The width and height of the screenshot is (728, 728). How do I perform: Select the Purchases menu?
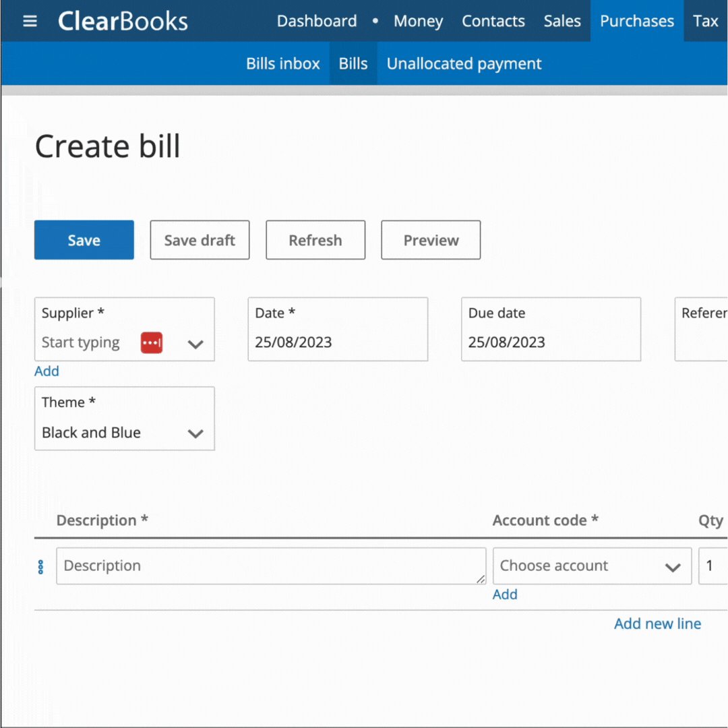tap(636, 21)
